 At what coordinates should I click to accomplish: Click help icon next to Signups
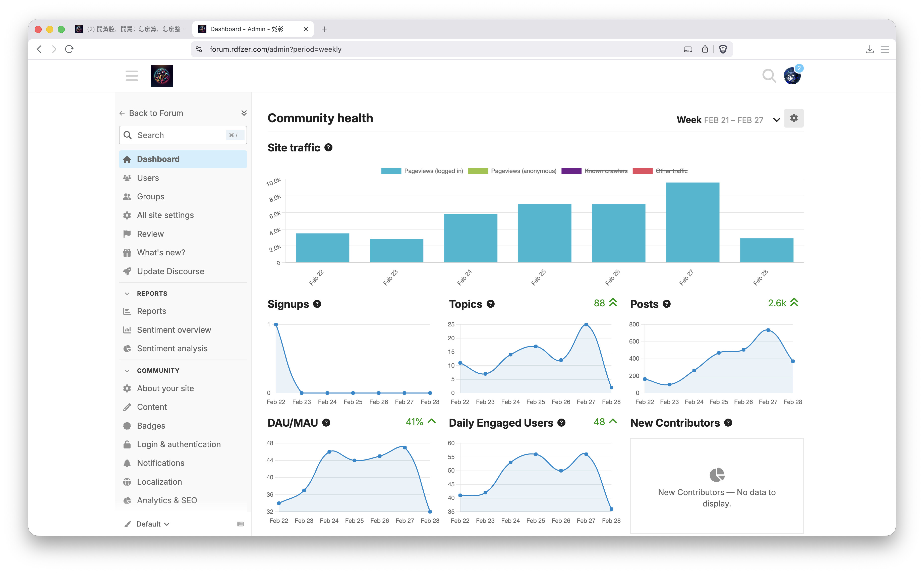317,304
